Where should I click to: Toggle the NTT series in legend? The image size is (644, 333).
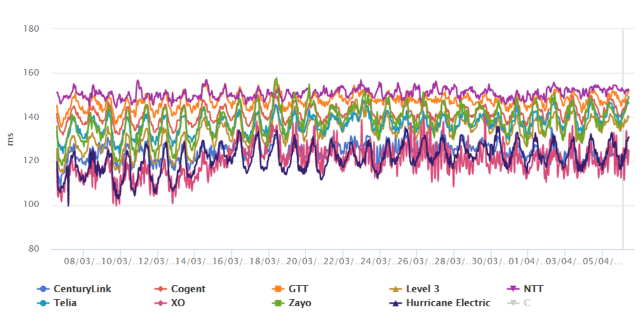(x=525, y=289)
